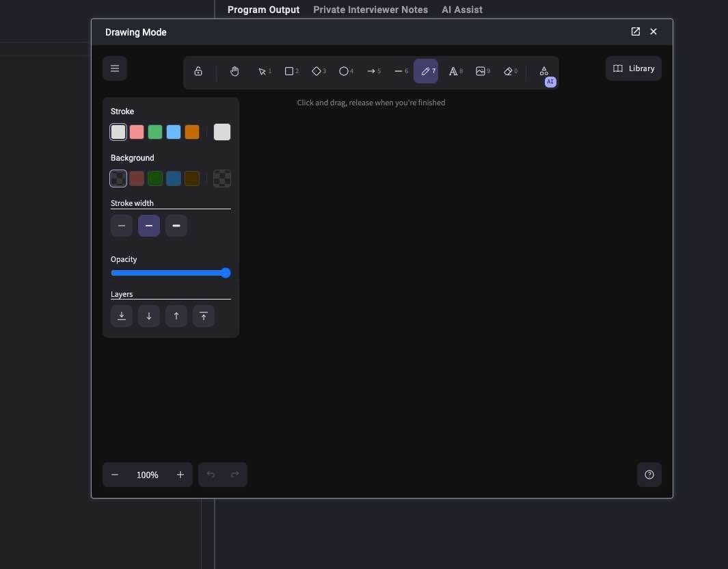
Task: Zoom in with the plus button
Action: pos(180,475)
